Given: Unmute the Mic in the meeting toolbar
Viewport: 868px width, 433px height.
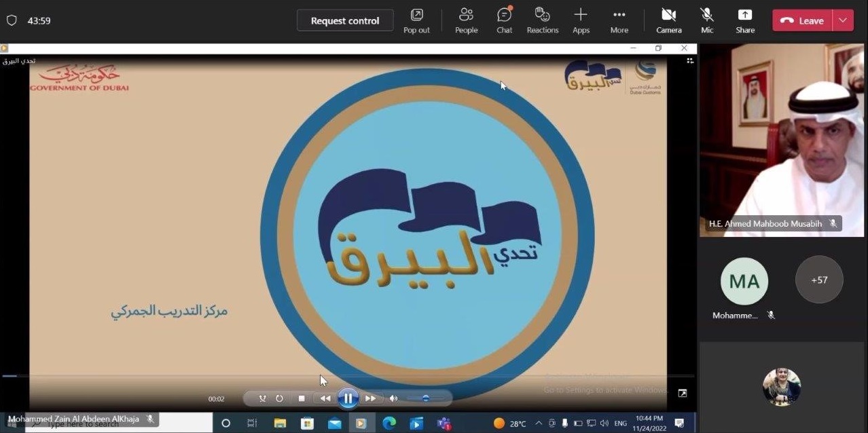Looking at the screenshot, I should pos(707,20).
